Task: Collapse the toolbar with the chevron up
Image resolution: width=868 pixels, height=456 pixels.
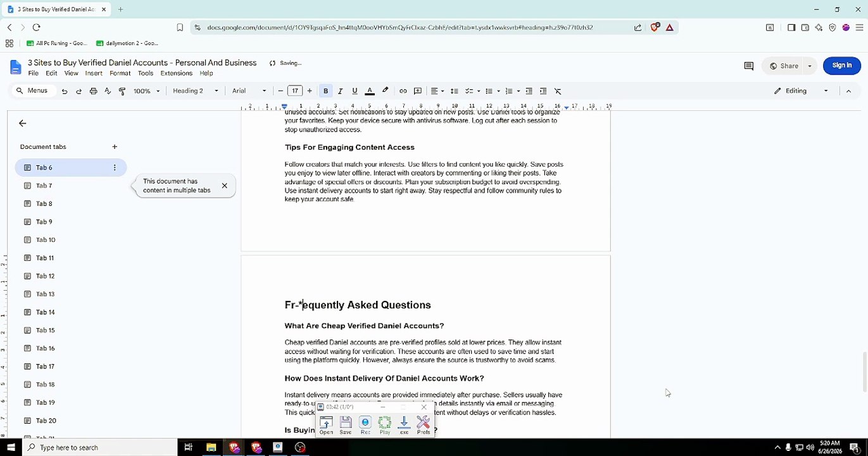Action: click(848, 91)
